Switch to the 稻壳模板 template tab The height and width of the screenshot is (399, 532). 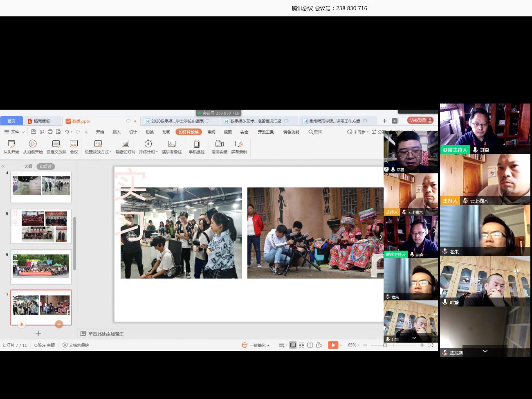coord(42,121)
